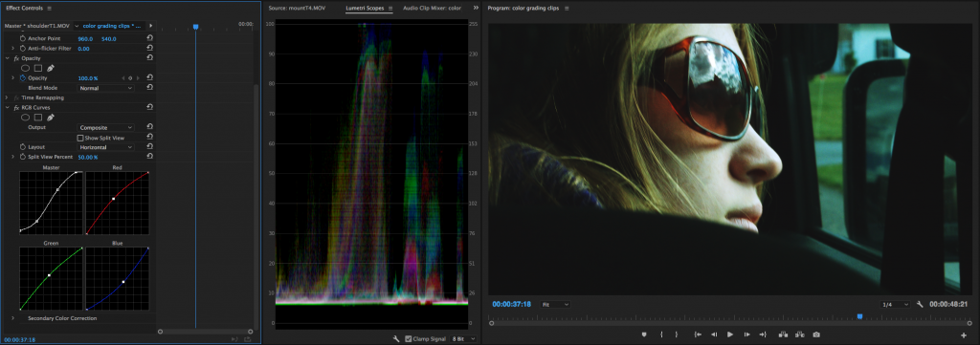This screenshot has width=980, height=345.
Task: Expand the Anti-flicker Filter parameter
Action: 12,48
